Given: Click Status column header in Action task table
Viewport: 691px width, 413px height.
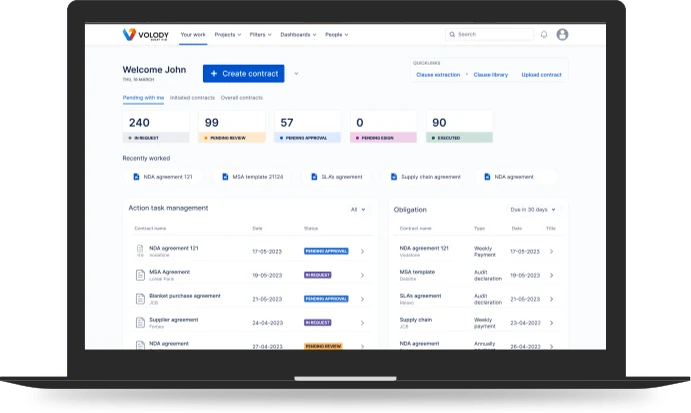Looking at the screenshot, I should click(311, 228).
